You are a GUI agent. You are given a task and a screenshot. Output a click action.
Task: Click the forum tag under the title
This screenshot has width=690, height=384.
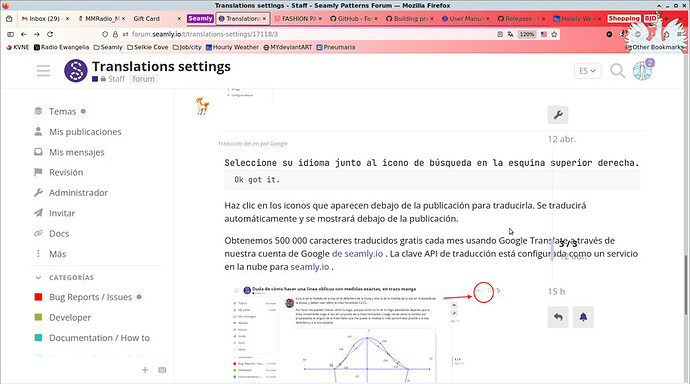[143, 79]
